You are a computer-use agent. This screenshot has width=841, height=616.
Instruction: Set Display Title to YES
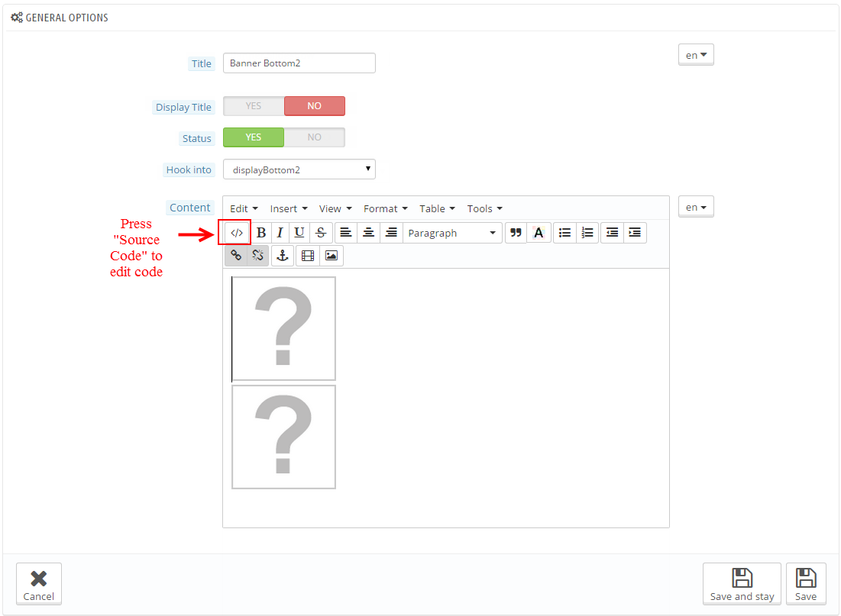click(254, 106)
